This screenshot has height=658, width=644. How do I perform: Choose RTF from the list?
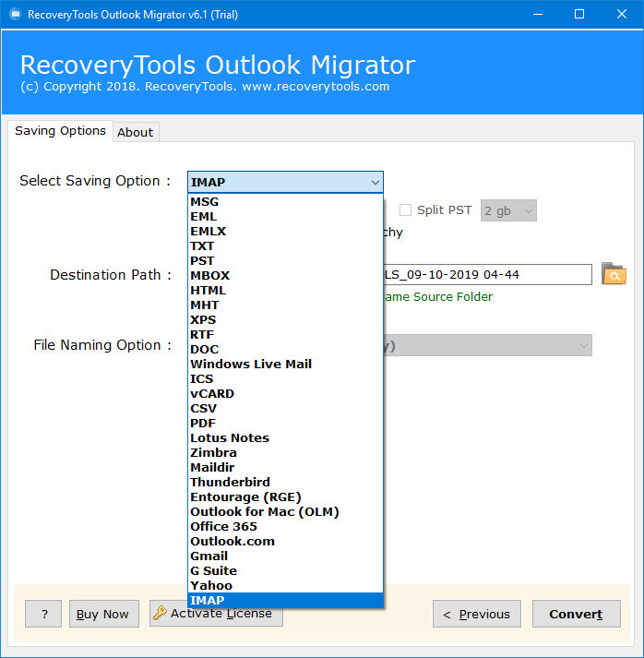[x=285, y=334]
